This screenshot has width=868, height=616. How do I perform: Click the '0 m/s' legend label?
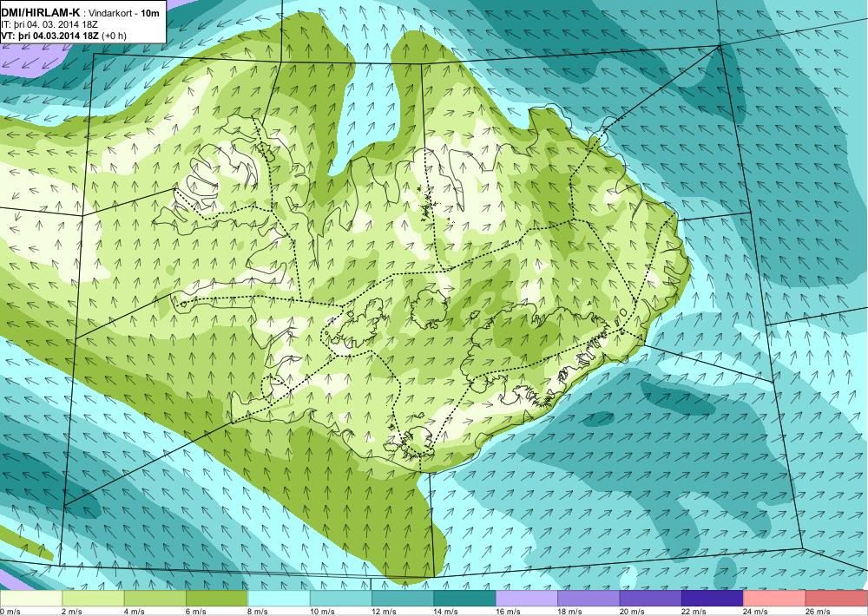point(10,612)
